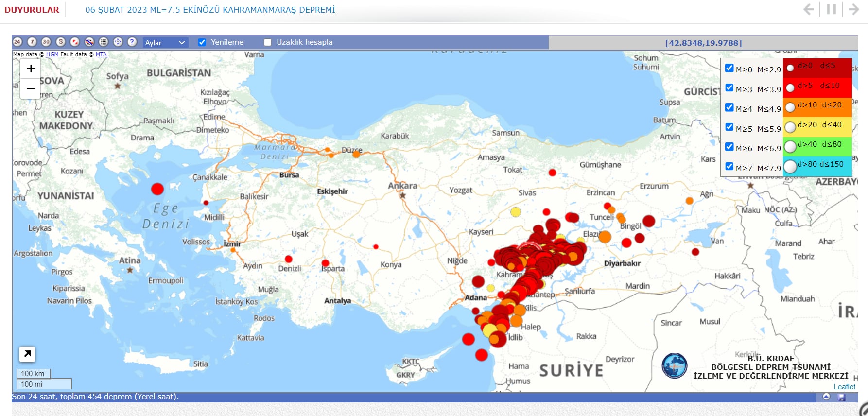The image size is (868, 416).
Task: Uncheck the M≥0 M≤2.9 magnitude filter
Action: pos(729,68)
